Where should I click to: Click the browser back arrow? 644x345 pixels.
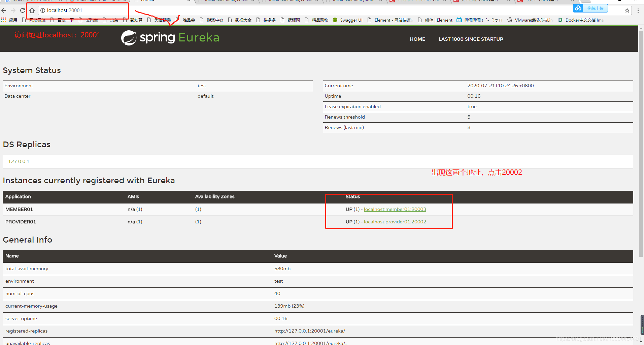[4, 10]
